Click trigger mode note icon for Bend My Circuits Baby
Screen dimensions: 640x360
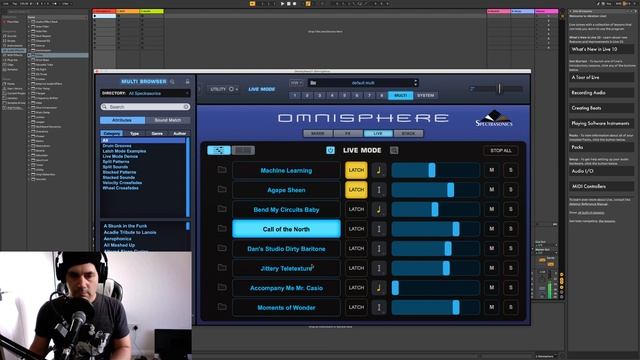(379, 209)
